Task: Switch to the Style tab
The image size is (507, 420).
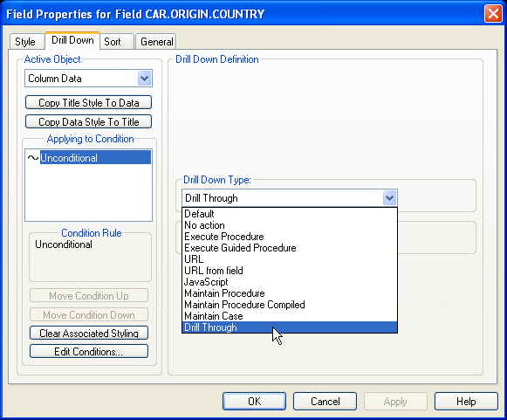Action: 26,42
